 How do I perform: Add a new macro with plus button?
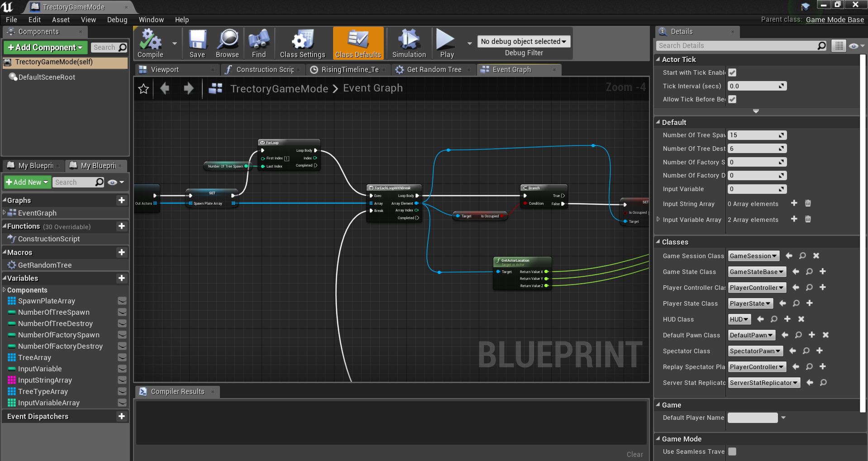click(121, 252)
